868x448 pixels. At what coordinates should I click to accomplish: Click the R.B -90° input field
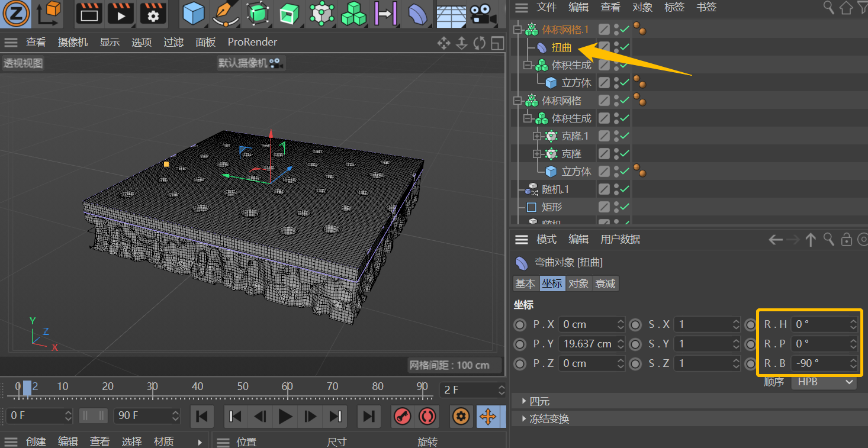(x=825, y=363)
